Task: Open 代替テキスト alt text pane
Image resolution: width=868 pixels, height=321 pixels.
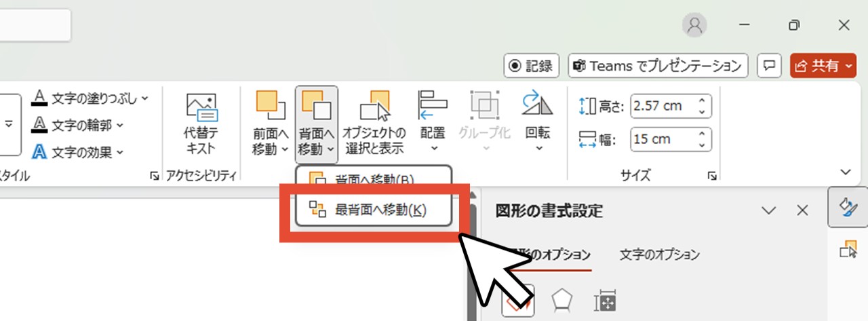Action: pyautogui.click(x=201, y=124)
